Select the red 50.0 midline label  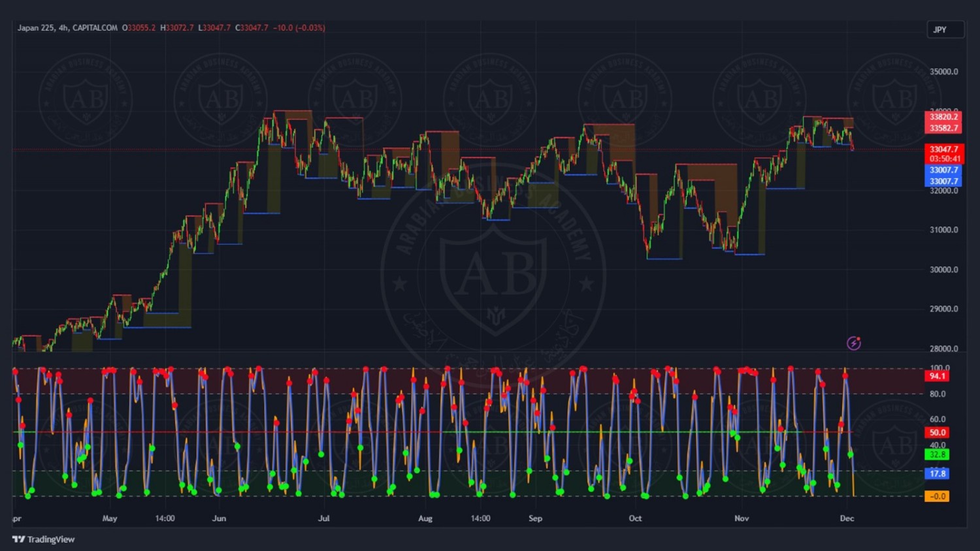point(937,432)
